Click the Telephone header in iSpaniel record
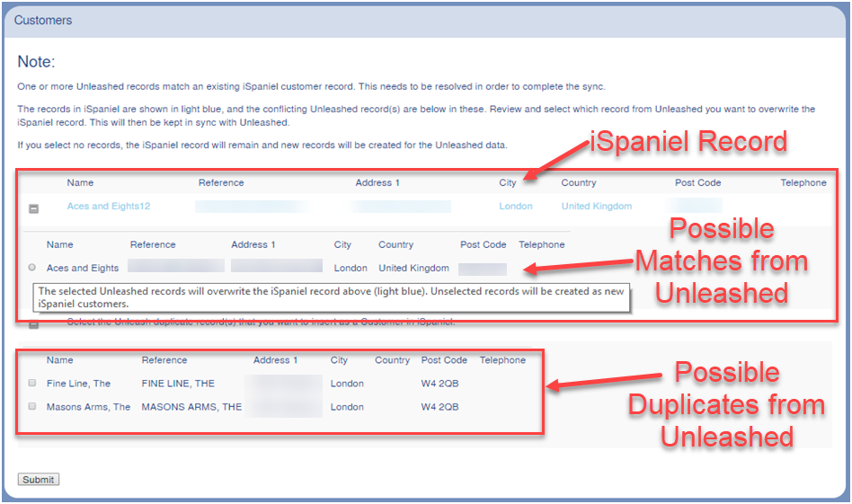The image size is (852, 504). pos(803,182)
